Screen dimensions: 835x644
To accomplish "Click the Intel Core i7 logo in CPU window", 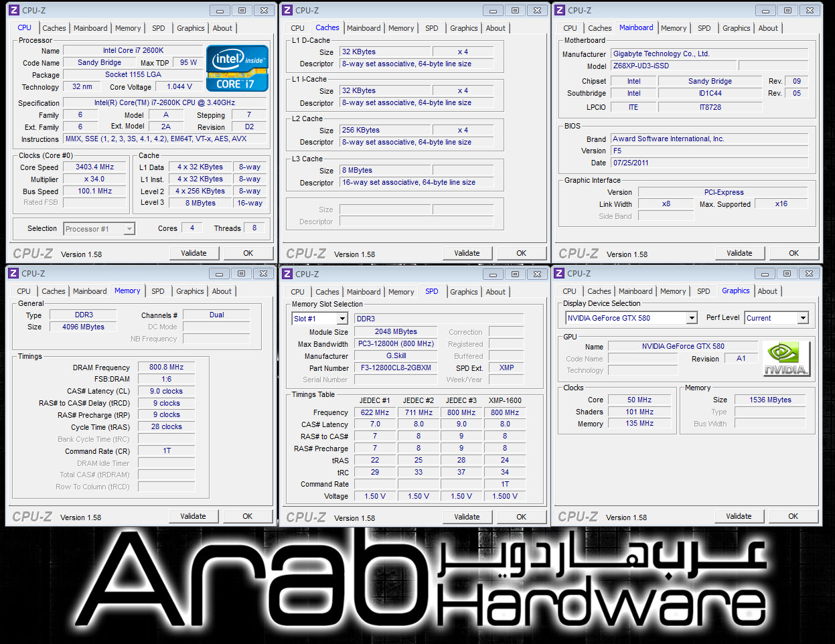I will [238, 68].
